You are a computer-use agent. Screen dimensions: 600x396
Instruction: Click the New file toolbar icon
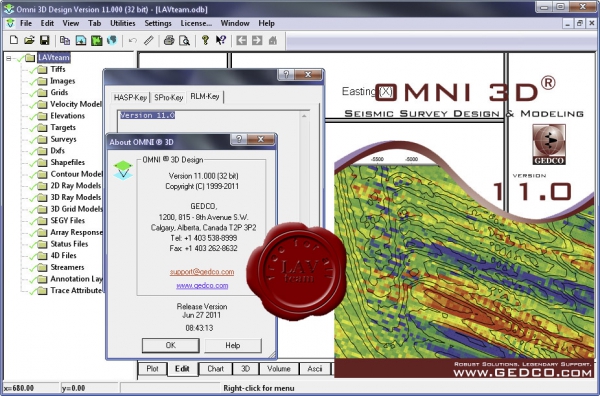(13, 40)
